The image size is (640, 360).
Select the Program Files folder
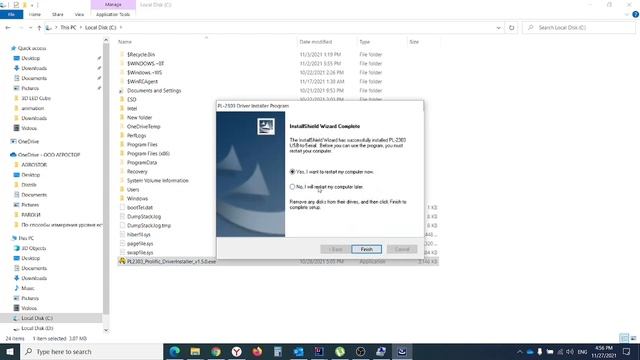pyautogui.click(x=142, y=144)
